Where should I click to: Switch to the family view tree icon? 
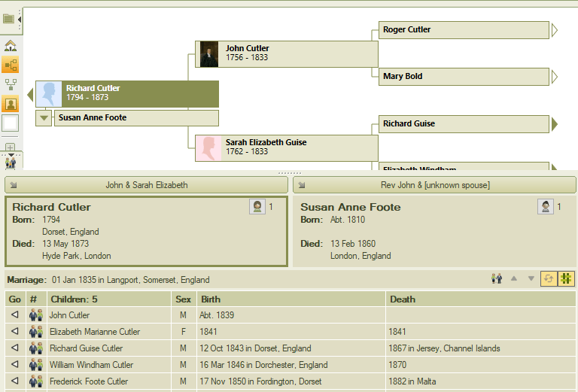[11, 84]
